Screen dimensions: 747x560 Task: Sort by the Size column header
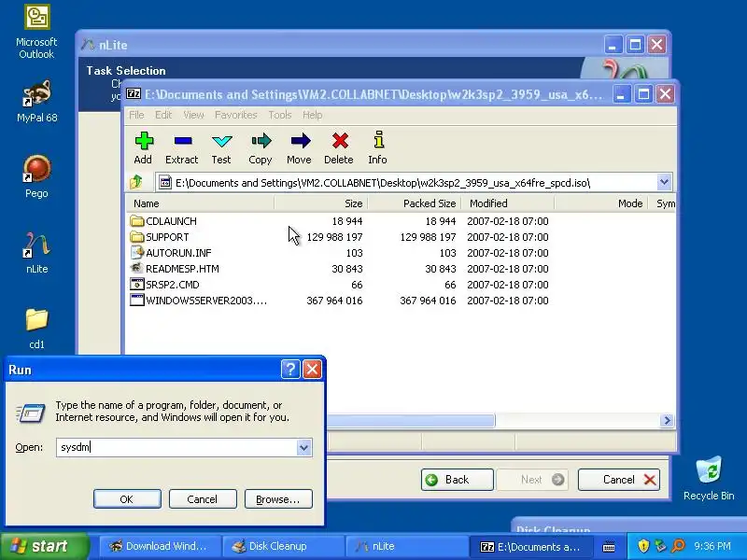coord(320,203)
